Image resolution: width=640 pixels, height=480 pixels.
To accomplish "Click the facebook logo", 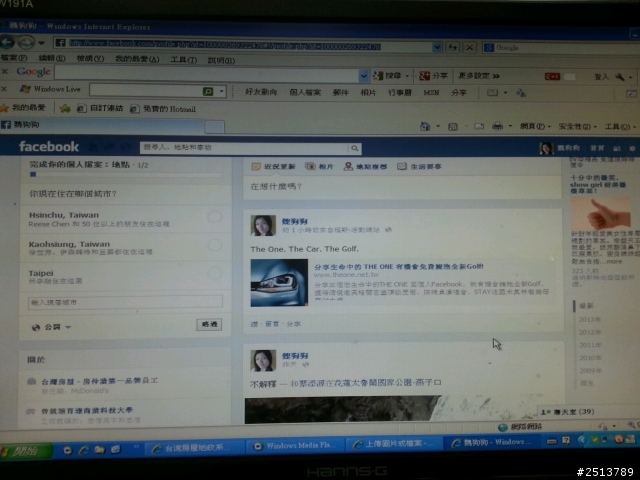I will coord(49,147).
